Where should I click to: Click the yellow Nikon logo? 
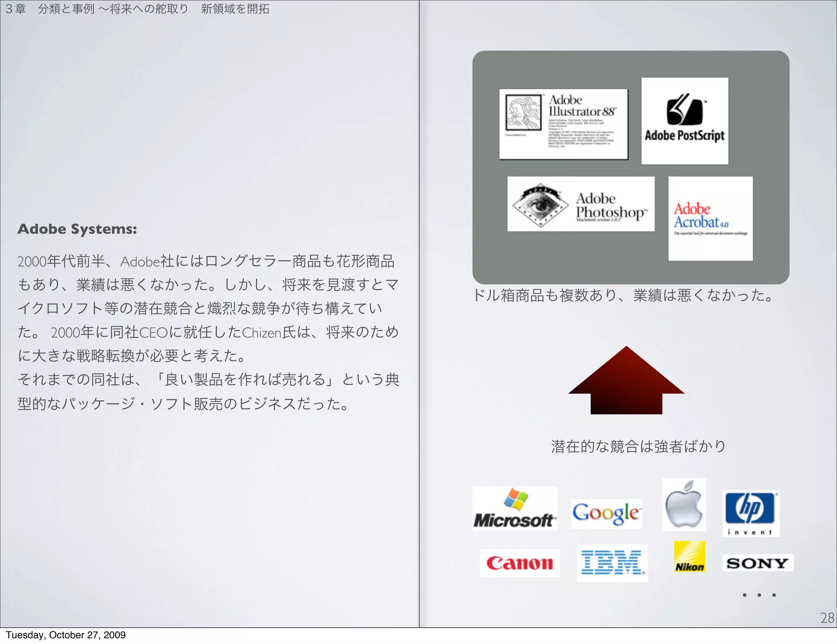click(689, 557)
